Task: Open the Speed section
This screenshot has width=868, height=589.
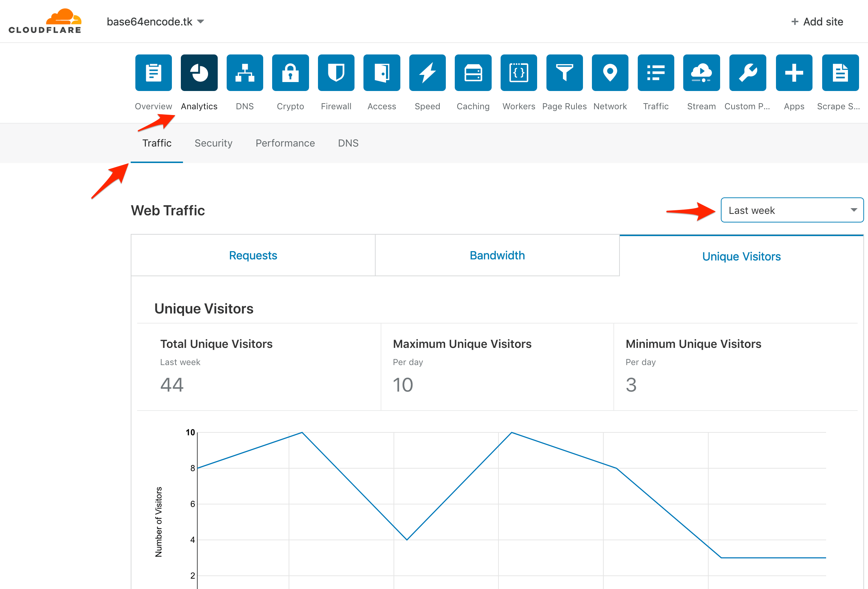Action: tap(427, 72)
